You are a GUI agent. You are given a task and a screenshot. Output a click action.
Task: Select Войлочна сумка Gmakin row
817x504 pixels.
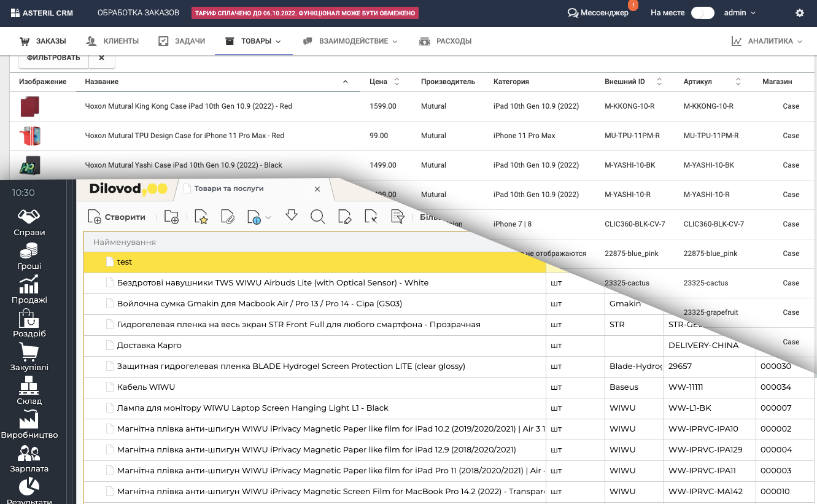[315, 304]
